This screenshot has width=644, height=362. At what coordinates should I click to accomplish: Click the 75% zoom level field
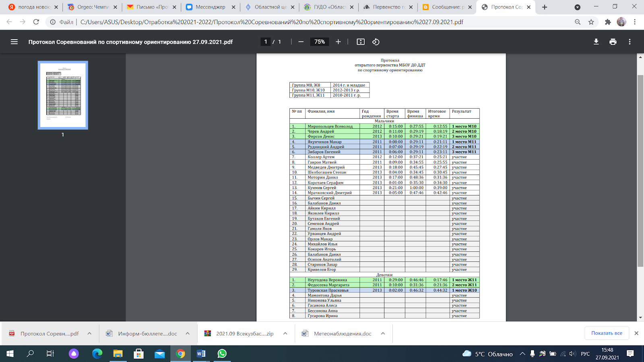pos(320,42)
